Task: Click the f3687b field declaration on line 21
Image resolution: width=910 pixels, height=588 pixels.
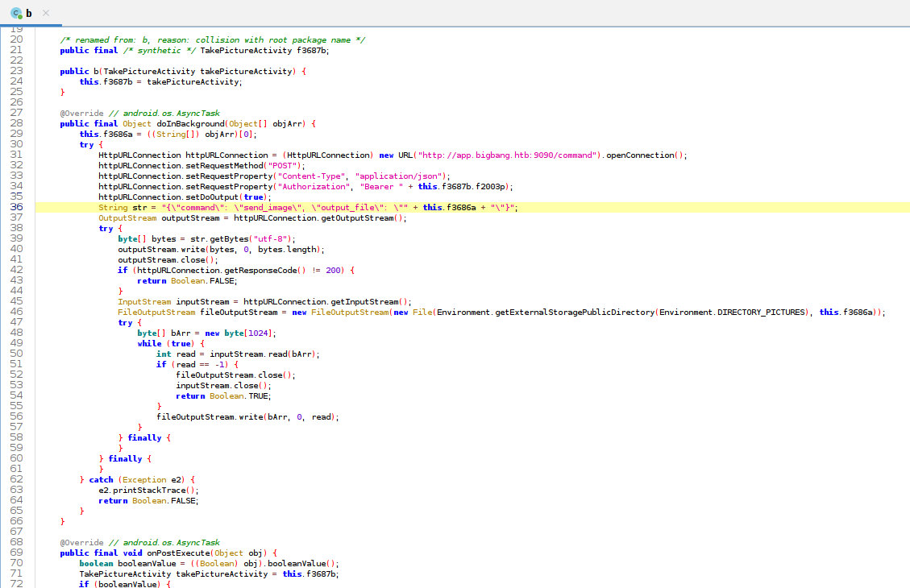Action: pyautogui.click(x=310, y=51)
